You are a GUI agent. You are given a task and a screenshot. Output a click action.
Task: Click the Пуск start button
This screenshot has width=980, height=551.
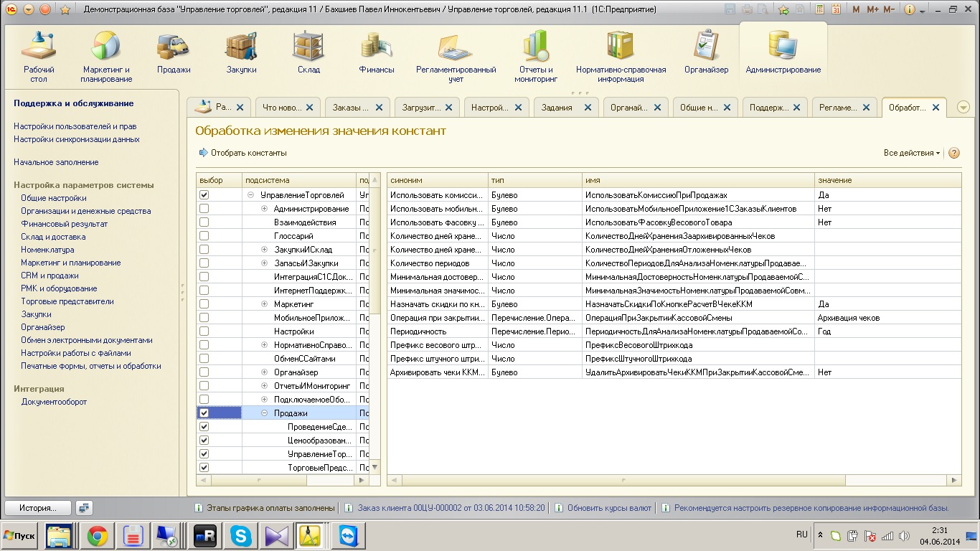click(x=19, y=535)
